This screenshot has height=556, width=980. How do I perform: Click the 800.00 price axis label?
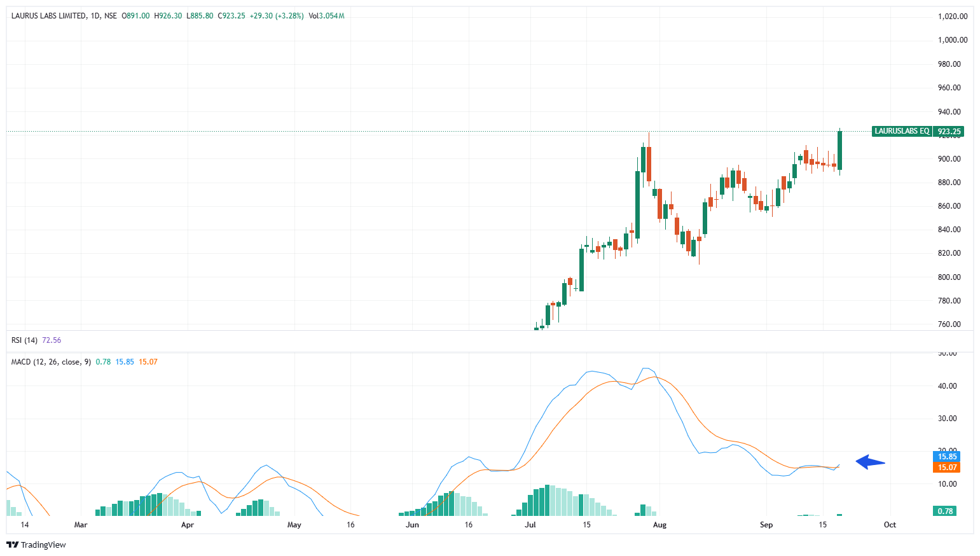pos(949,277)
